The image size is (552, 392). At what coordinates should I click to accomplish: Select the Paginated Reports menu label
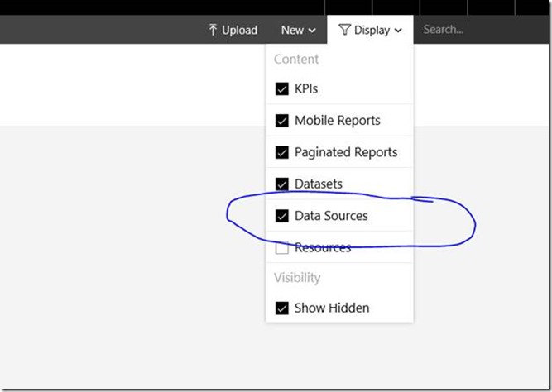346,152
